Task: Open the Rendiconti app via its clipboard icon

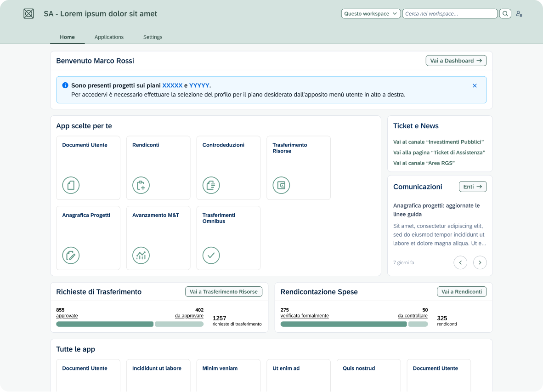Action: (141, 185)
